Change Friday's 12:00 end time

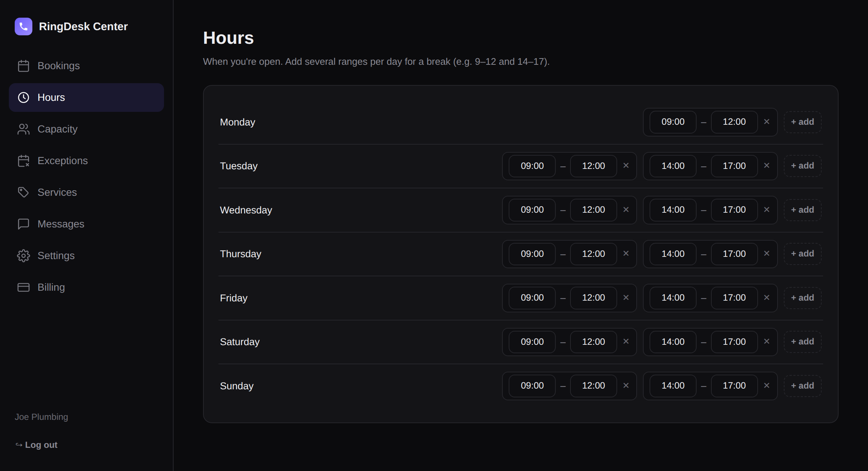(594, 298)
